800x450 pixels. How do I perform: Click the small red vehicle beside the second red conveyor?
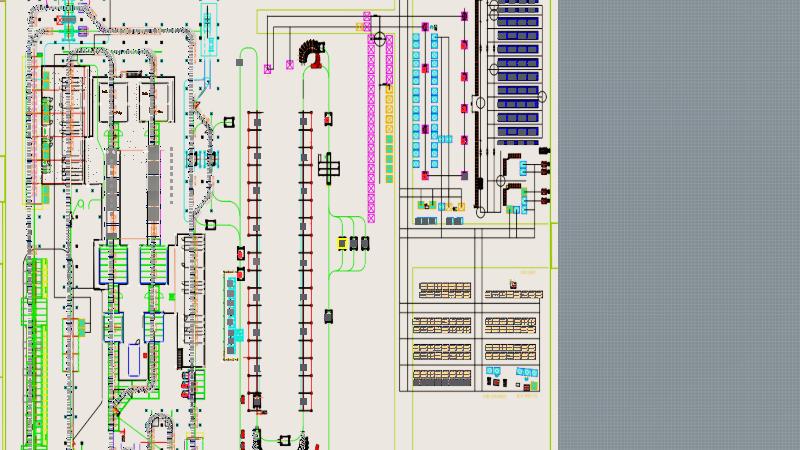328,120
